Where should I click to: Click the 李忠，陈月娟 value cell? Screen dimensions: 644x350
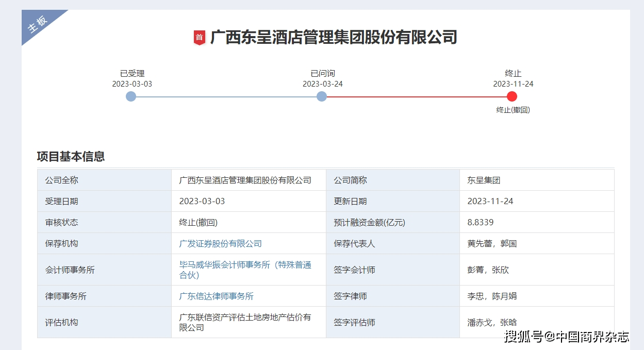[x=537, y=296]
